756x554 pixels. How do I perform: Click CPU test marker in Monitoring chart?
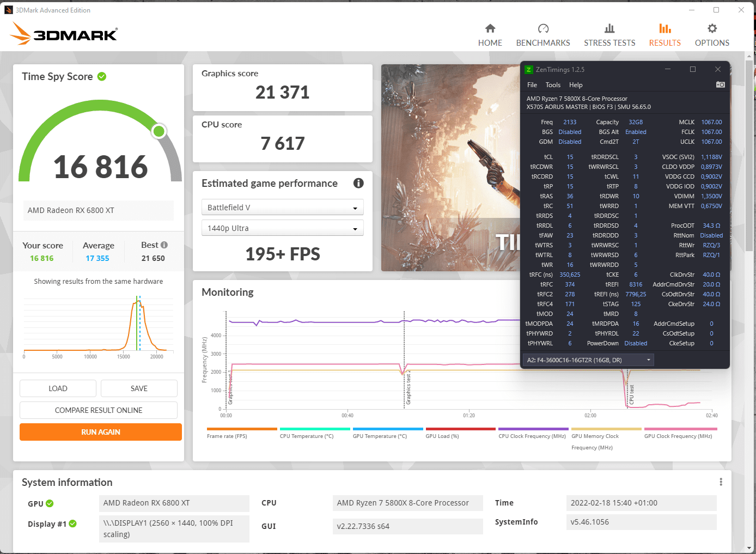pos(632,394)
